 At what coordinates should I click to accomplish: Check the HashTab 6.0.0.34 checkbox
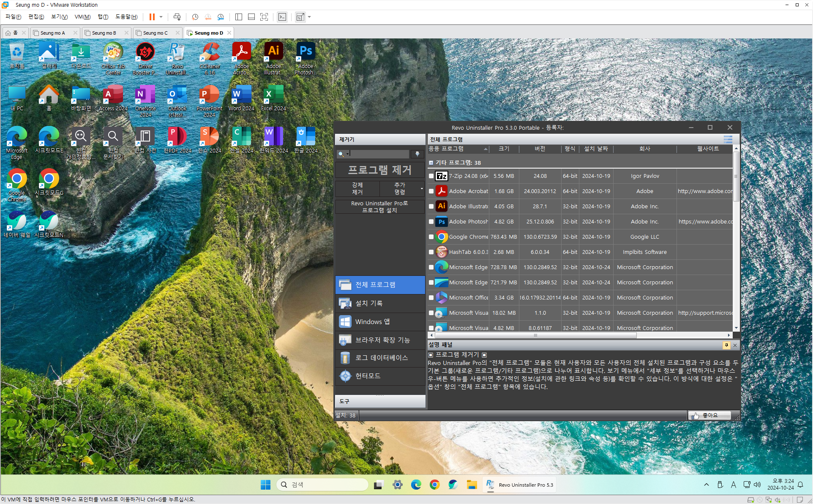431,252
